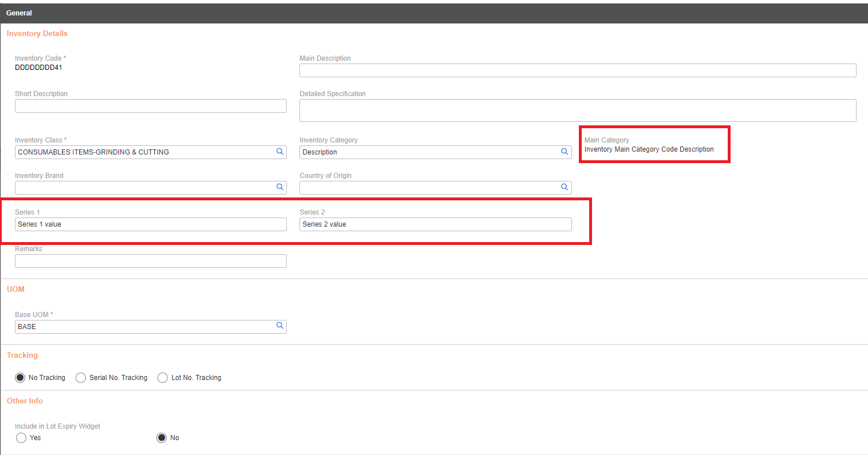Select the No Tracking option
Screen dimensions: 868x455
(x=20, y=378)
